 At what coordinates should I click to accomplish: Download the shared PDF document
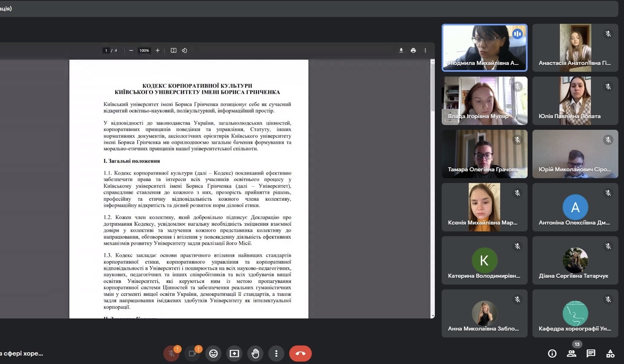(401, 50)
